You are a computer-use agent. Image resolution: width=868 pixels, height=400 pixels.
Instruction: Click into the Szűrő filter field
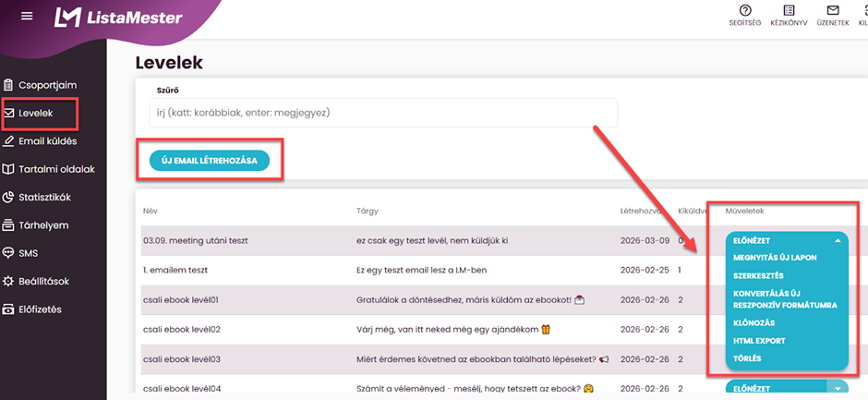(x=382, y=113)
